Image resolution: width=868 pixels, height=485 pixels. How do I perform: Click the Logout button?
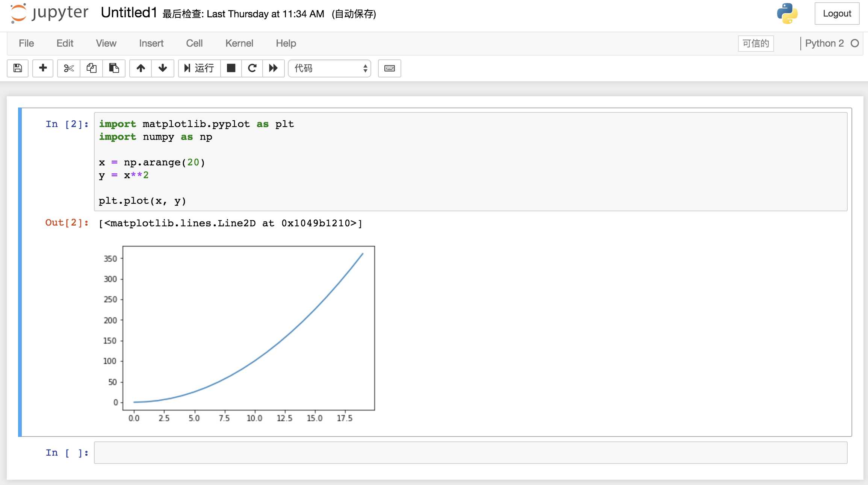click(836, 14)
